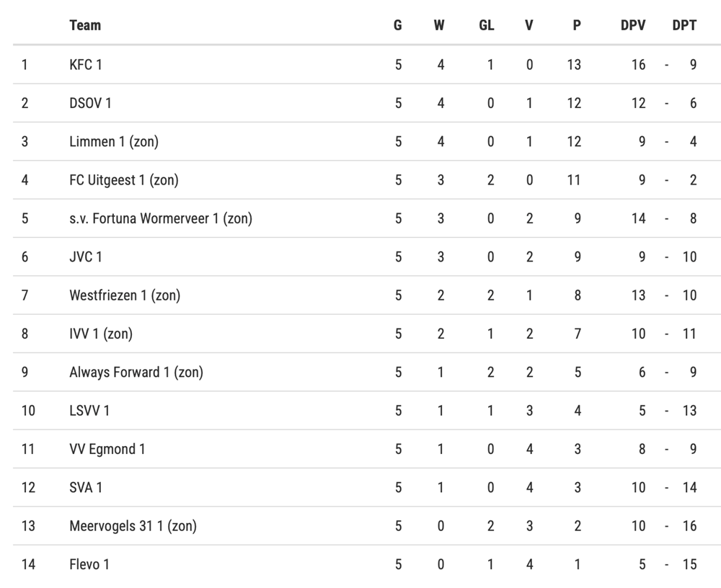721x588 pixels.
Task: Select DSOV 1 in the standings
Action: 367,103
